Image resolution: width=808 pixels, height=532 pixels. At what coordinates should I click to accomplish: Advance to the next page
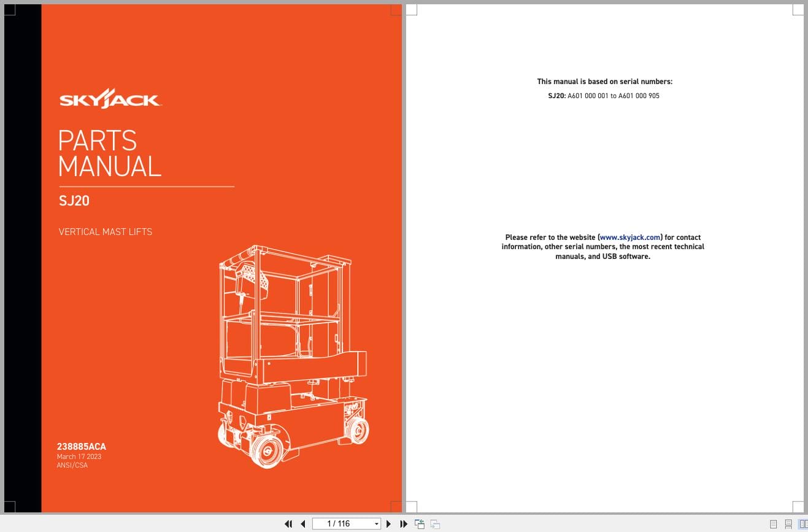click(x=388, y=524)
